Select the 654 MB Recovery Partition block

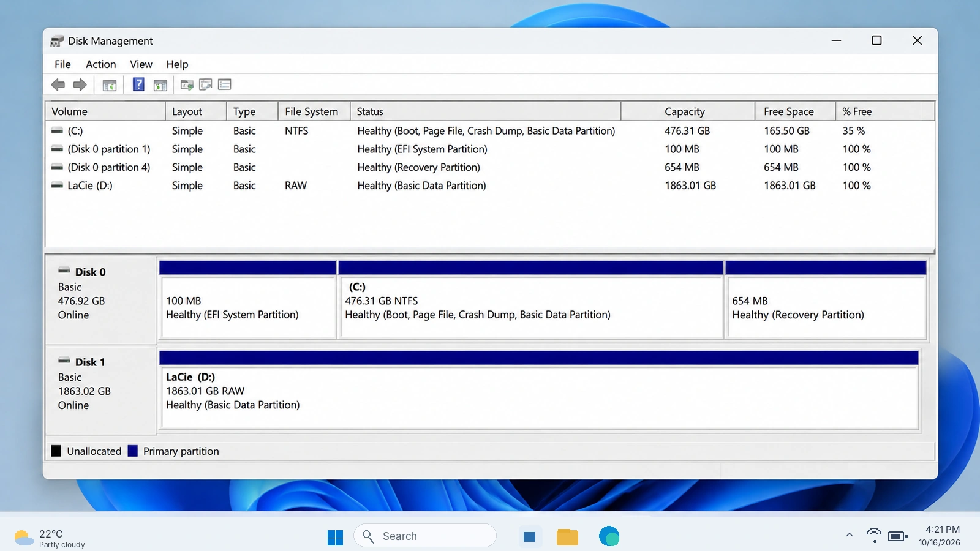point(826,300)
